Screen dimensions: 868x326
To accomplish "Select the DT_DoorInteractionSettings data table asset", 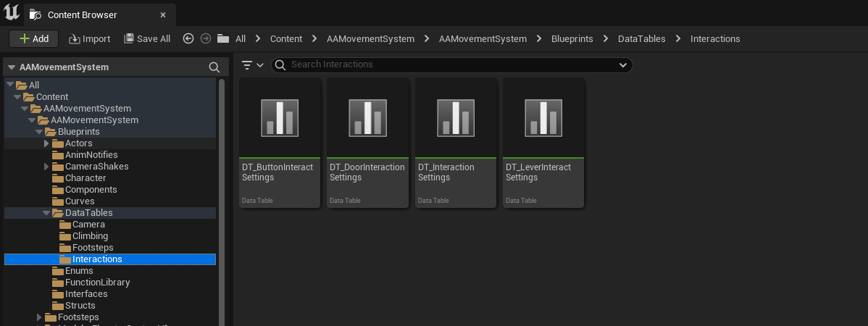I will (x=367, y=117).
